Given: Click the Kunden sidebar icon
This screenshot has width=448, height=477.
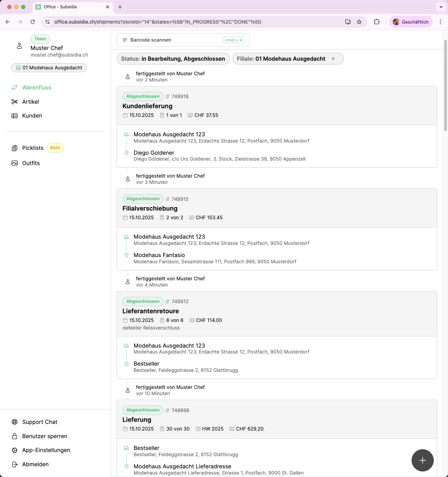Looking at the screenshot, I should pyautogui.click(x=15, y=116).
